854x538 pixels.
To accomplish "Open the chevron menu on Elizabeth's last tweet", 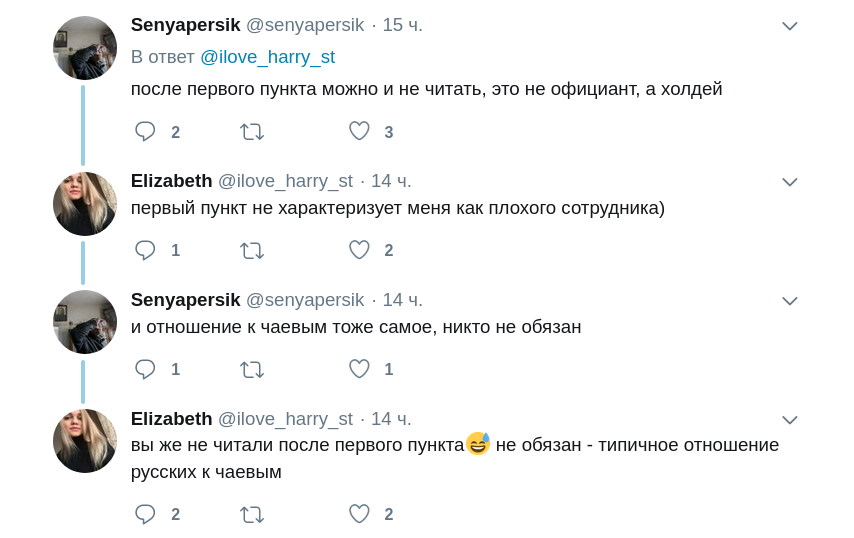I will point(789,420).
